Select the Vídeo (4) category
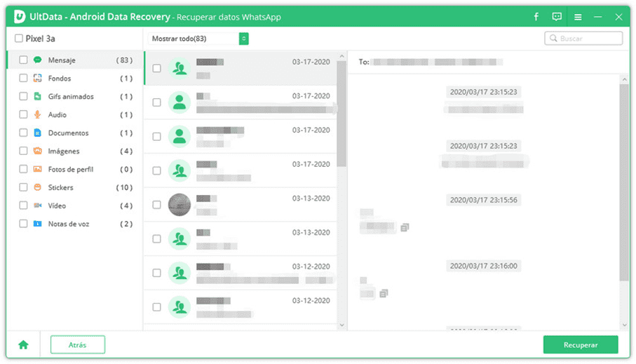The width and height of the screenshot is (636, 364). tap(75, 205)
